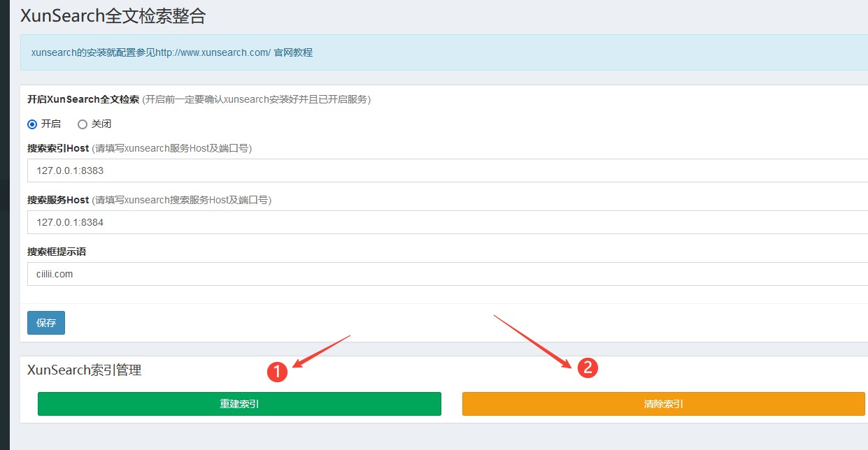Click the blue 保存 button
Screen dimensions: 868x450
pos(45,323)
